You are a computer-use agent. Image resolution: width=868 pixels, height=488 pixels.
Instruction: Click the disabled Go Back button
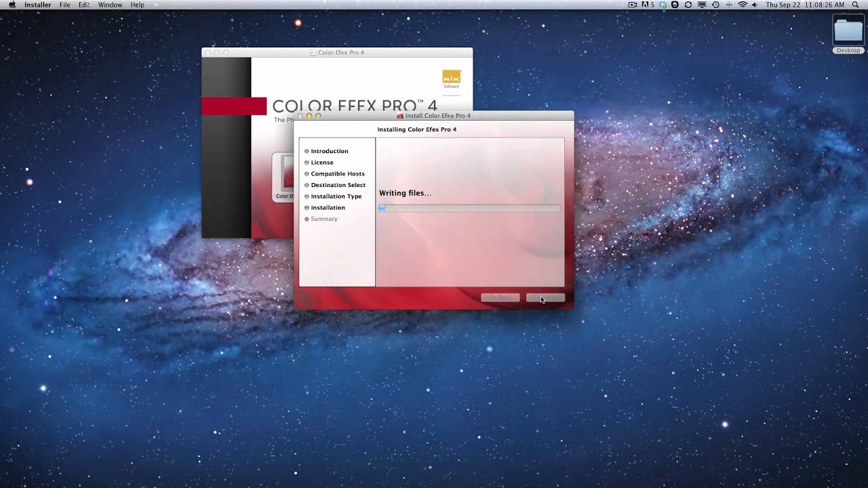pyautogui.click(x=500, y=298)
